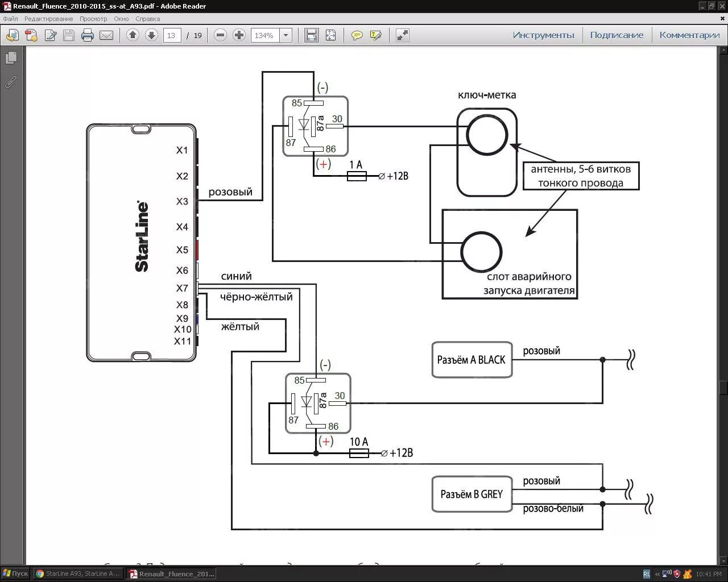
Task: Click the vertical scrollbar thumb
Action: [723, 387]
